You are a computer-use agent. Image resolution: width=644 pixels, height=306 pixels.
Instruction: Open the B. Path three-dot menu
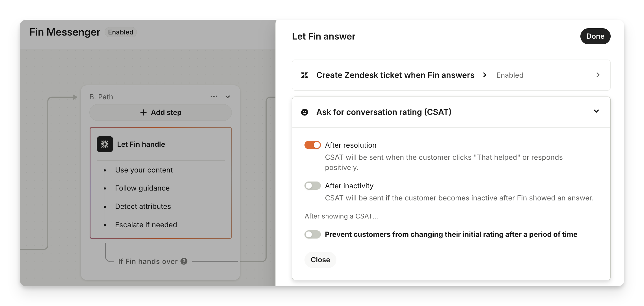[x=214, y=97]
